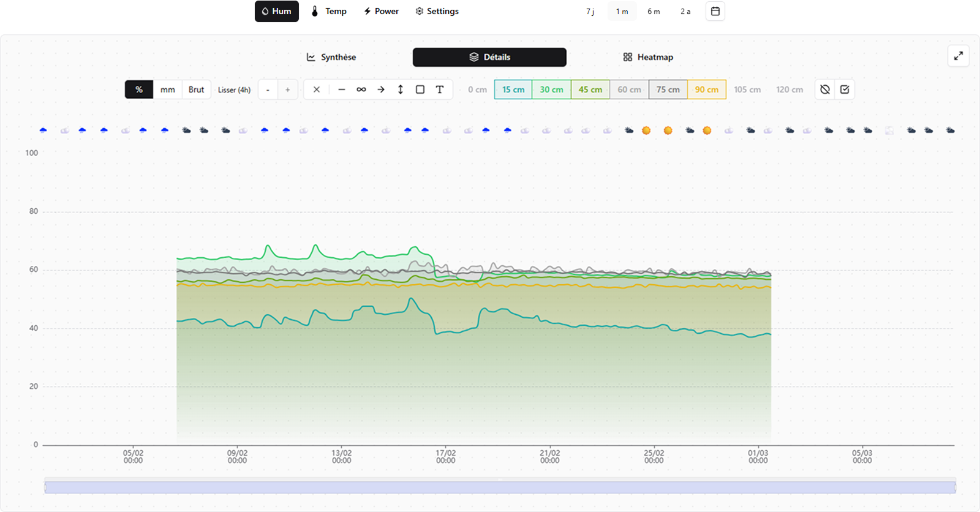Image resolution: width=980 pixels, height=512 pixels.
Task: Switch to the Heatmap tab
Action: pos(648,57)
